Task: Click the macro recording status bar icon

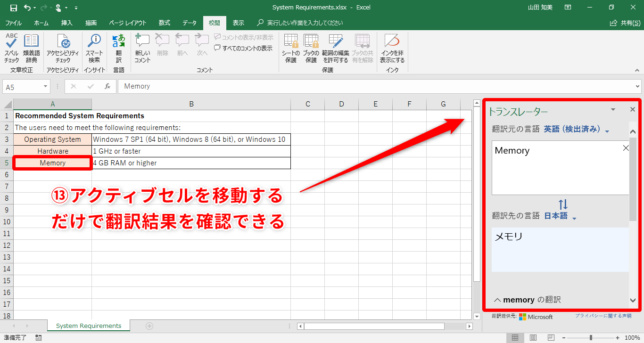Action: pos(38,338)
